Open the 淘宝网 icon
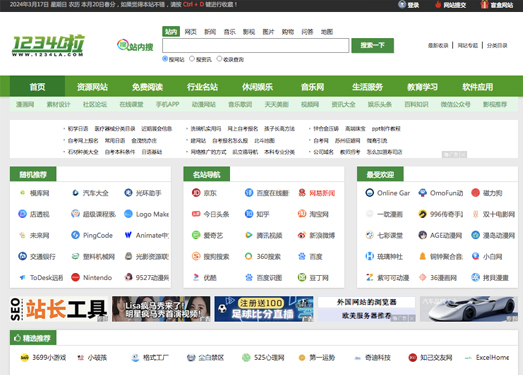 [x=302, y=214]
